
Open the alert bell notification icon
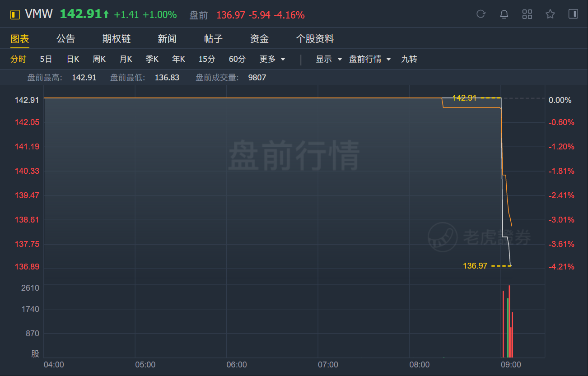pos(504,14)
